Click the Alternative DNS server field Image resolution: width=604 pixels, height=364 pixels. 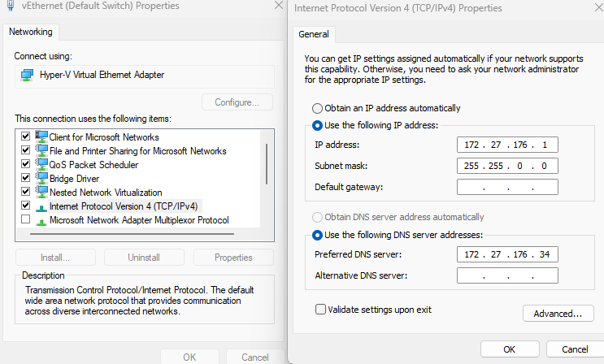(x=507, y=275)
